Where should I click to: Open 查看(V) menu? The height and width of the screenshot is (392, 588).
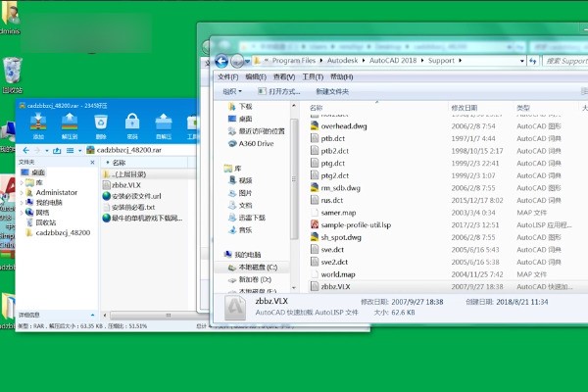pos(284,76)
